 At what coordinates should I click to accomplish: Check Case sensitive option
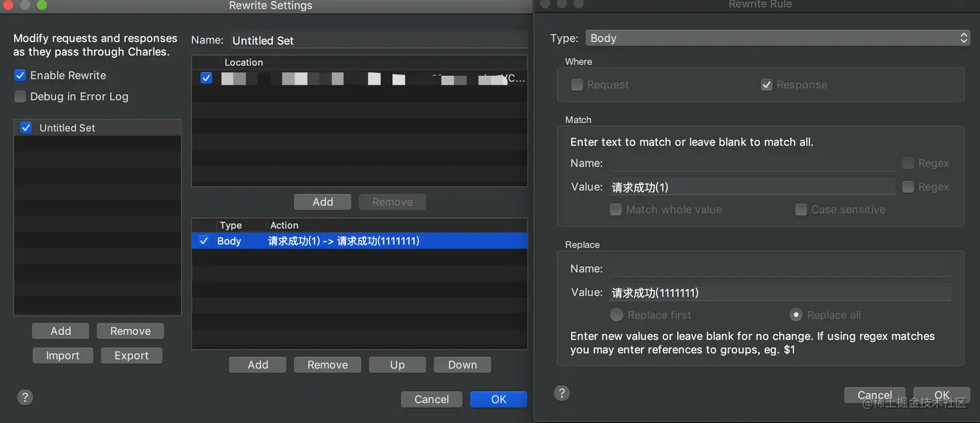[x=801, y=210]
